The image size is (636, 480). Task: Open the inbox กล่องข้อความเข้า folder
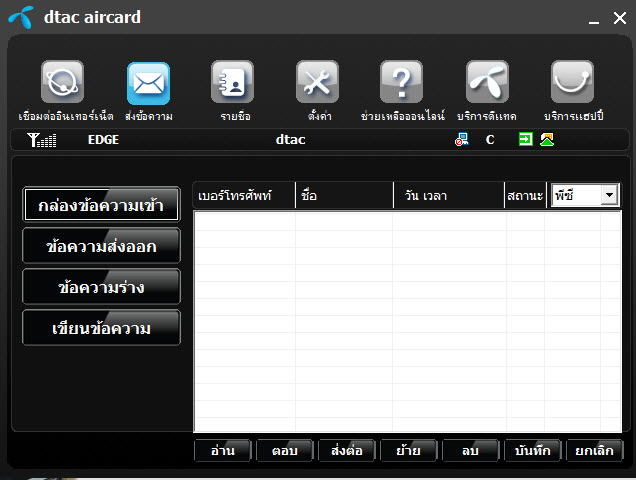point(101,204)
